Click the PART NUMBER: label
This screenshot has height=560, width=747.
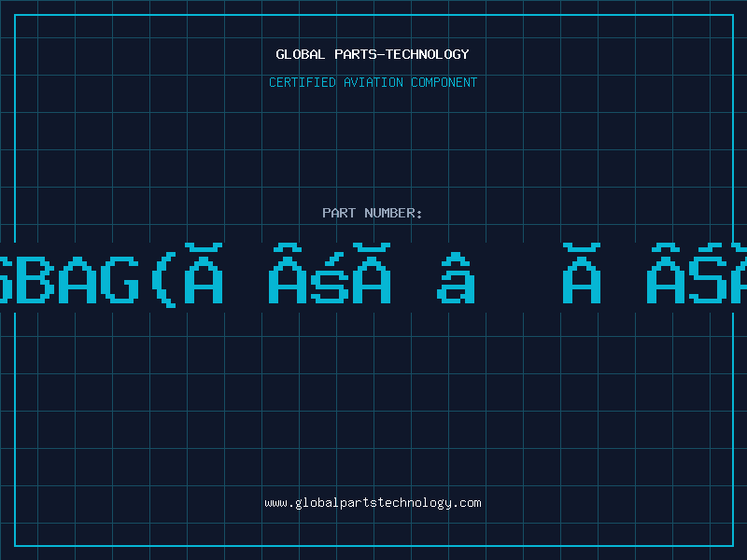tap(373, 213)
